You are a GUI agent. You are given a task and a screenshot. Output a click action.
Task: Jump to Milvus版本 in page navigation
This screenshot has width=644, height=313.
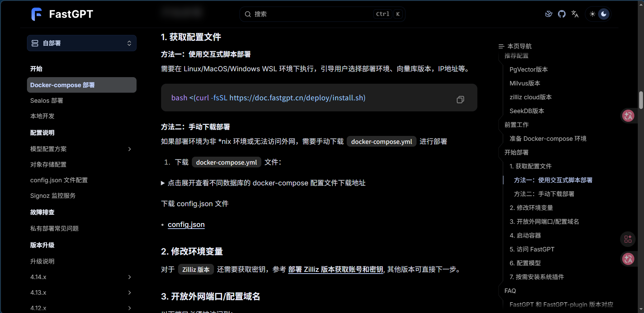pyautogui.click(x=525, y=83)
